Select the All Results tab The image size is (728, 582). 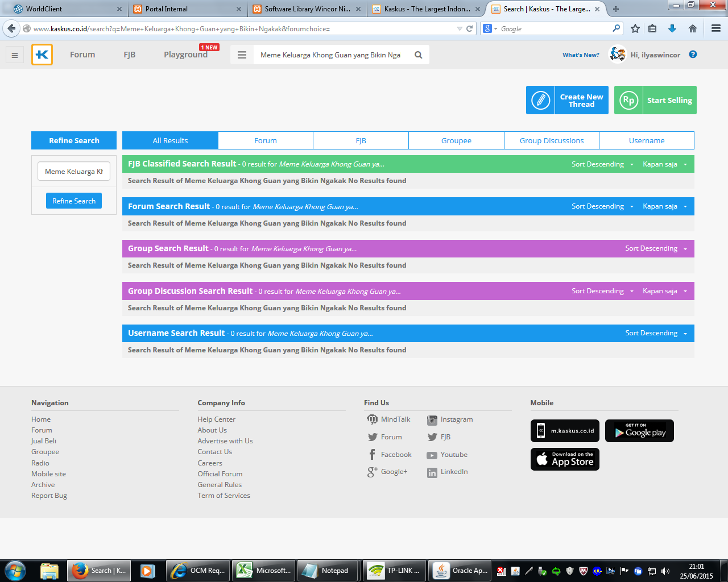(170, 140)
